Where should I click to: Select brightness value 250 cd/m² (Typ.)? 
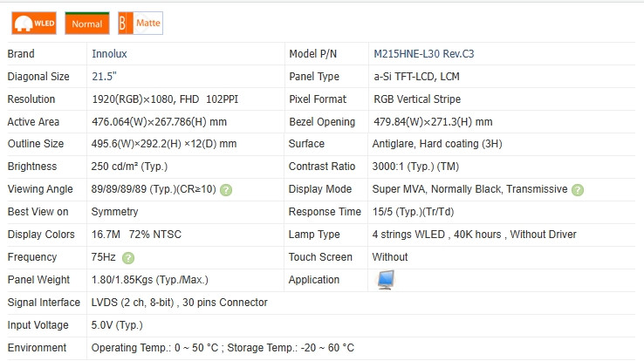(129, 167)
